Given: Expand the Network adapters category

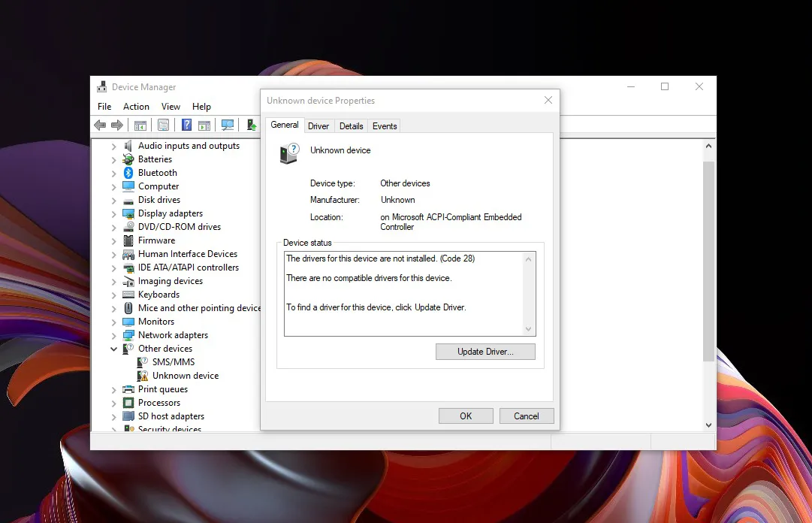Looking at the screenshot, I should tap(114, 336).
